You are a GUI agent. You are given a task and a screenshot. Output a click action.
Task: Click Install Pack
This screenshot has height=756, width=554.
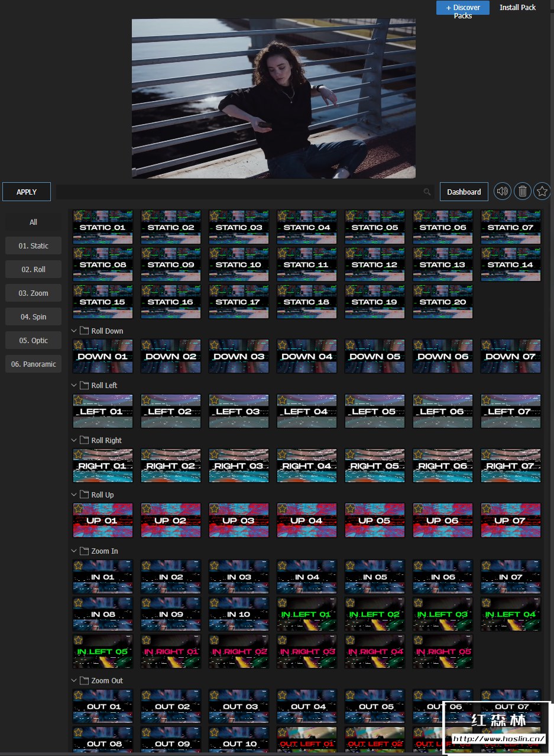[x=518, y=8]
